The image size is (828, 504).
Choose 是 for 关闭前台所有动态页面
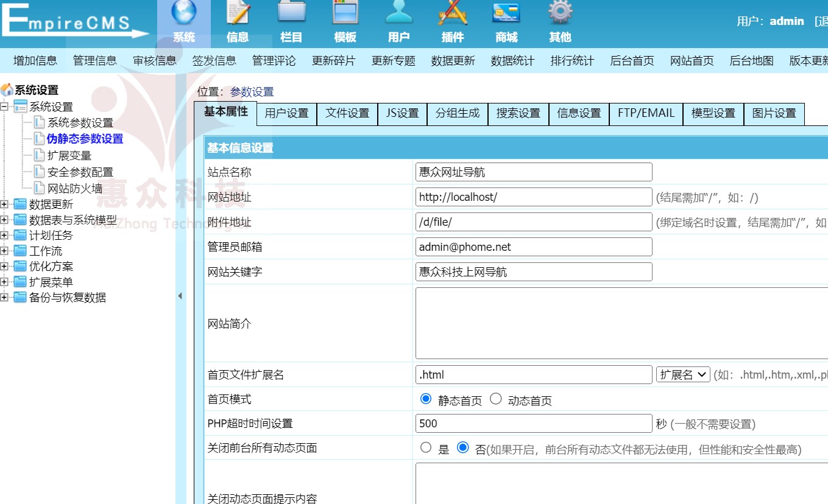pos(426,448)
